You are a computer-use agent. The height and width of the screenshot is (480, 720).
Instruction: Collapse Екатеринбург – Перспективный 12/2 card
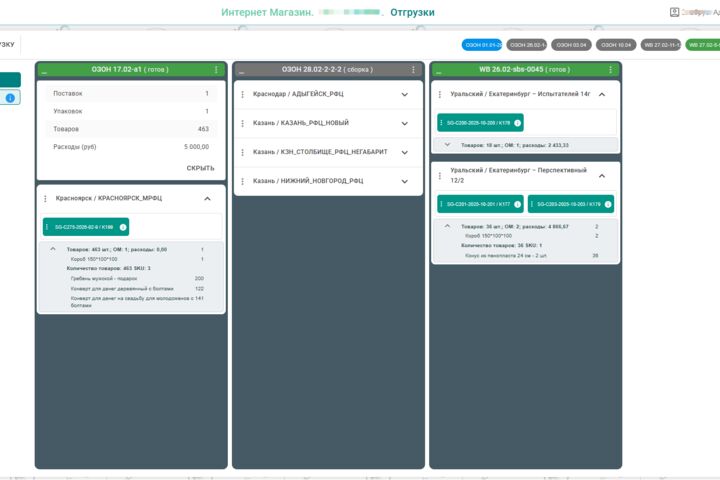602,176
